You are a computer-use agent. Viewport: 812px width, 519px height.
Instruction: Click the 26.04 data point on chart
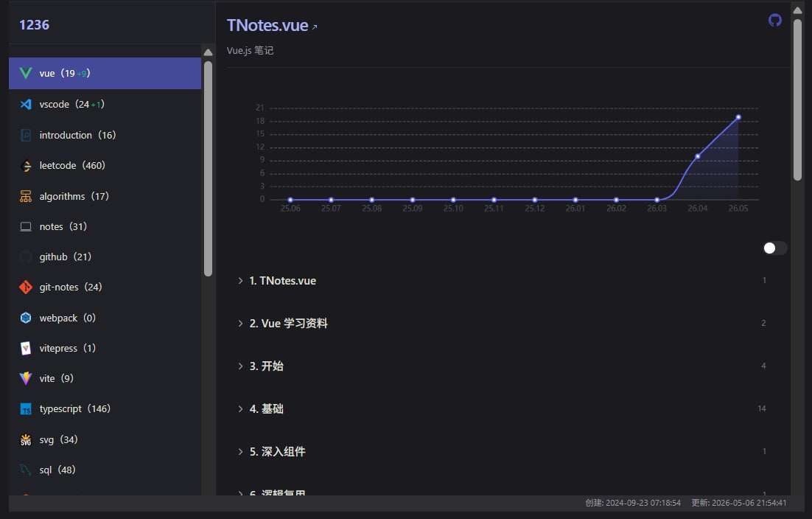(x=698, y=156)
